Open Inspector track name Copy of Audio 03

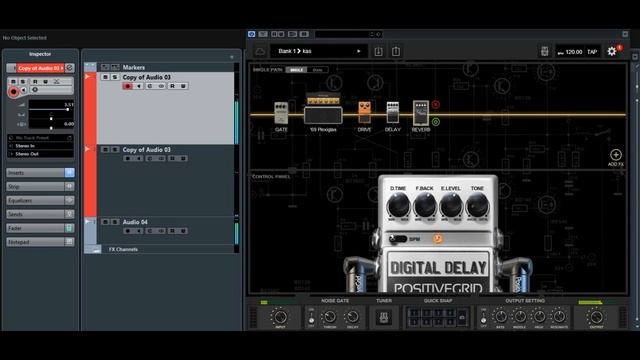pos(40,68)
